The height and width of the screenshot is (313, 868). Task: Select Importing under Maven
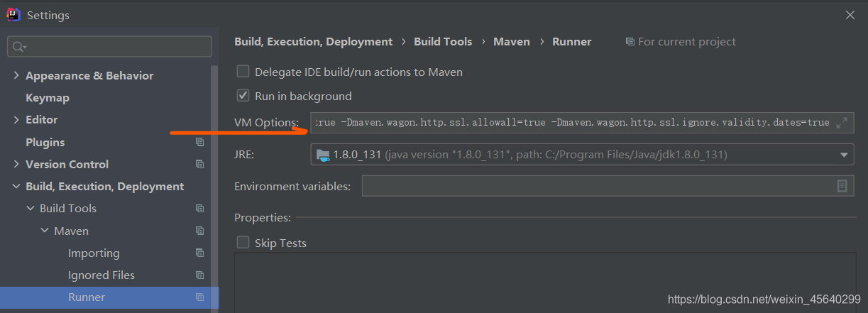94,253
